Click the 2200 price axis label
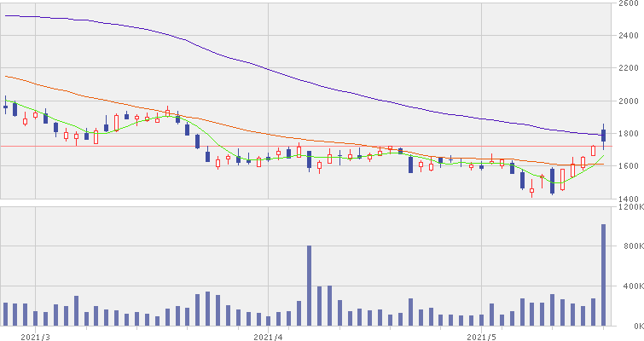 630,68
